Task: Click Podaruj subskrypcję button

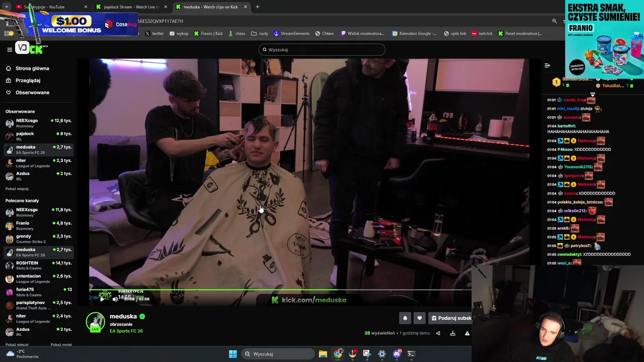Action: coord(451,318)
